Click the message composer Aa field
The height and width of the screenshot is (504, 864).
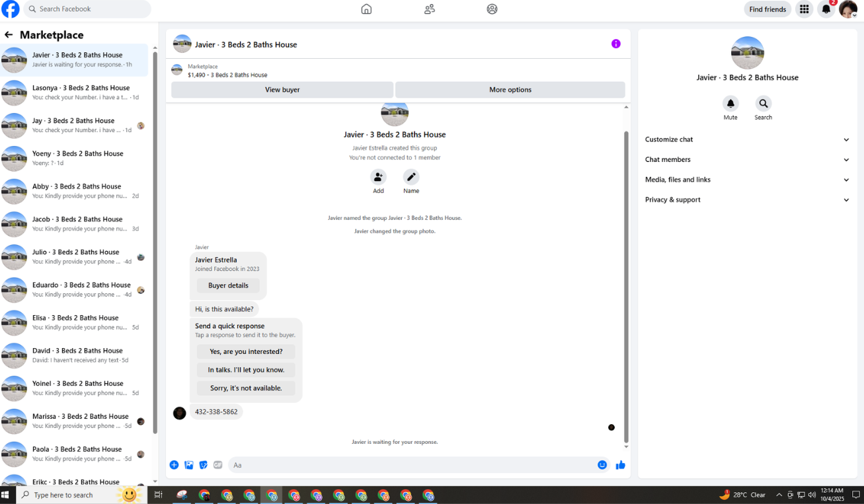point(420,465)
